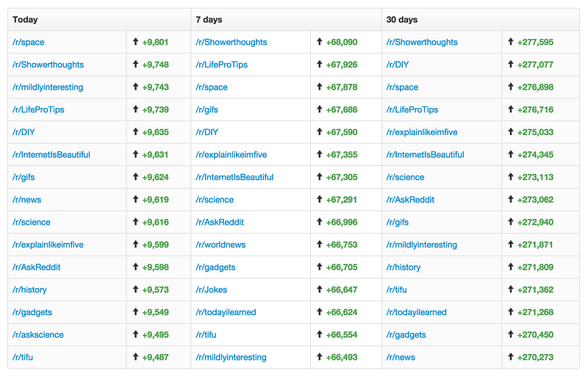Open the /r/askscience subreddit link
Image resolution: width=588 pixels, height=376 pixels.
(x=38, y=334)
